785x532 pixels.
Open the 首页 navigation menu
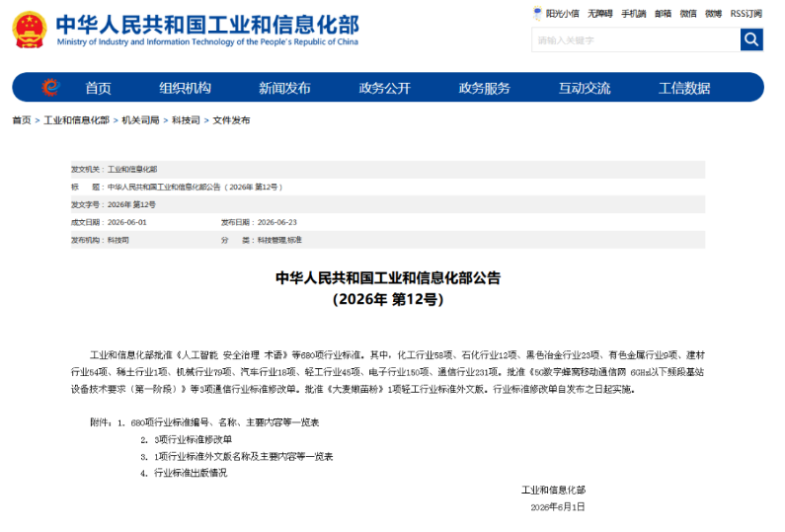pos(98,88)
